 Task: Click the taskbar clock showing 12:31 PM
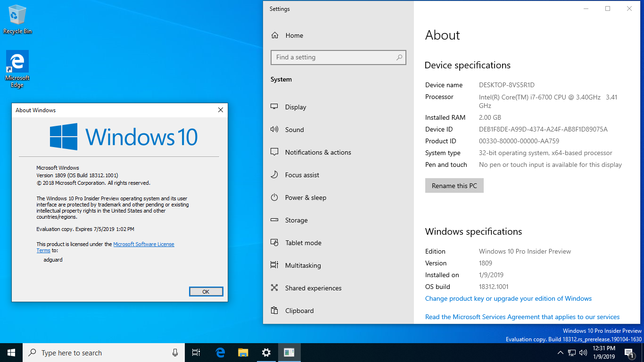point(604,353)
